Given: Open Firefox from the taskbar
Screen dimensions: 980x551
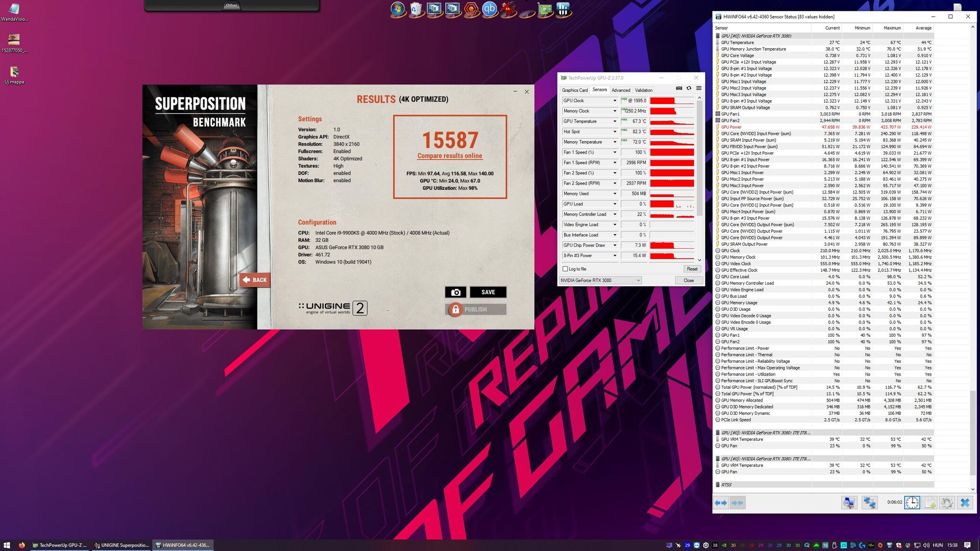Looking at the screenshot, I should [x=21, y=545].
